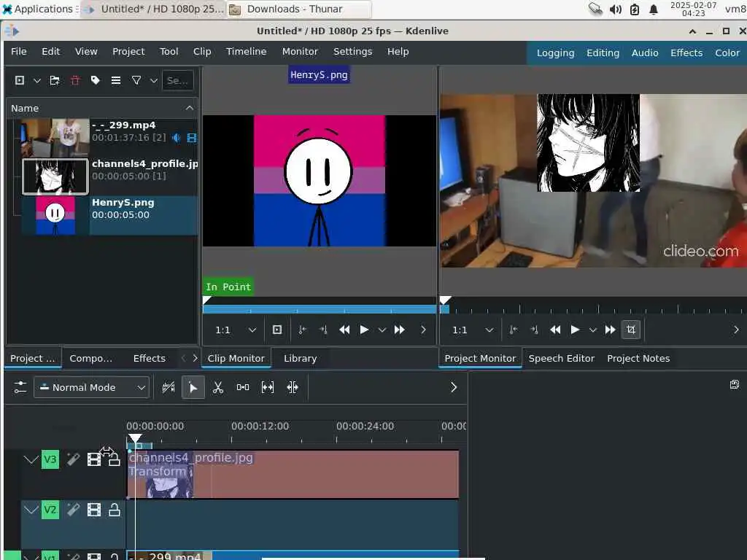
Task: Switch to Effects tab beside Compositions
Action: (x=149, y=359)
